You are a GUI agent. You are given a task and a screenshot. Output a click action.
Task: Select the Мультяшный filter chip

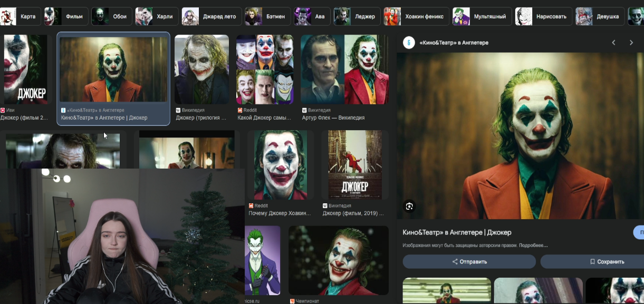pyautogui.click(x=482, y=16)
